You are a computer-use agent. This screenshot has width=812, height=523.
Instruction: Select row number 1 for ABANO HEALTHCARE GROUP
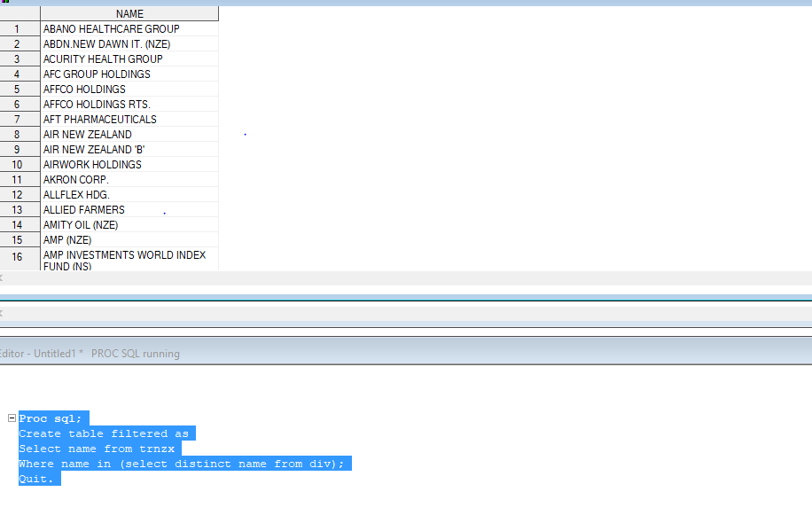point(19,28)
